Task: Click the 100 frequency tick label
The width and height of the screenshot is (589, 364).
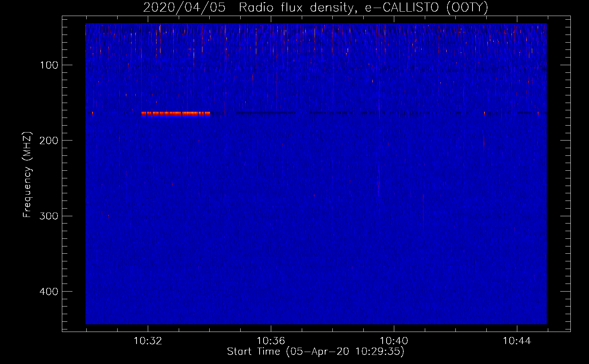Action: tap(49, 65)
